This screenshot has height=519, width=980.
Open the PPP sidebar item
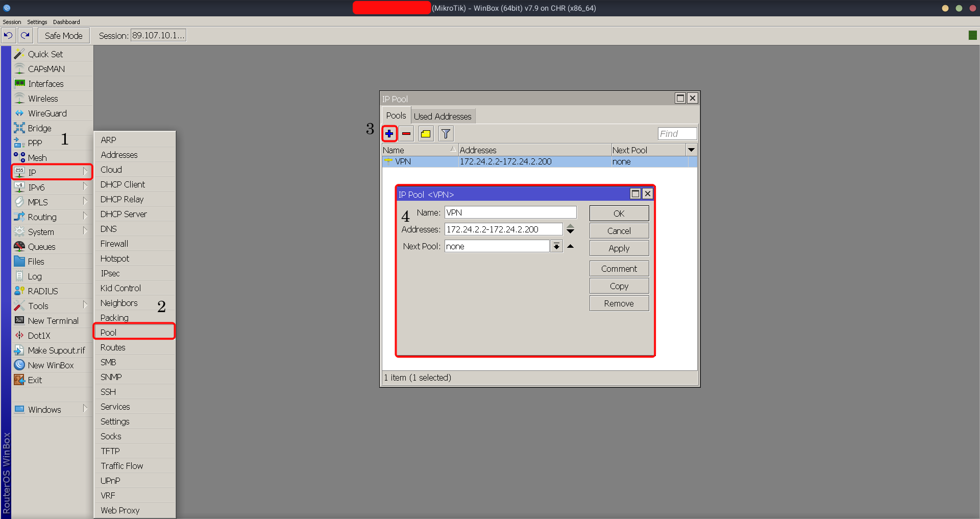[52, 143]
